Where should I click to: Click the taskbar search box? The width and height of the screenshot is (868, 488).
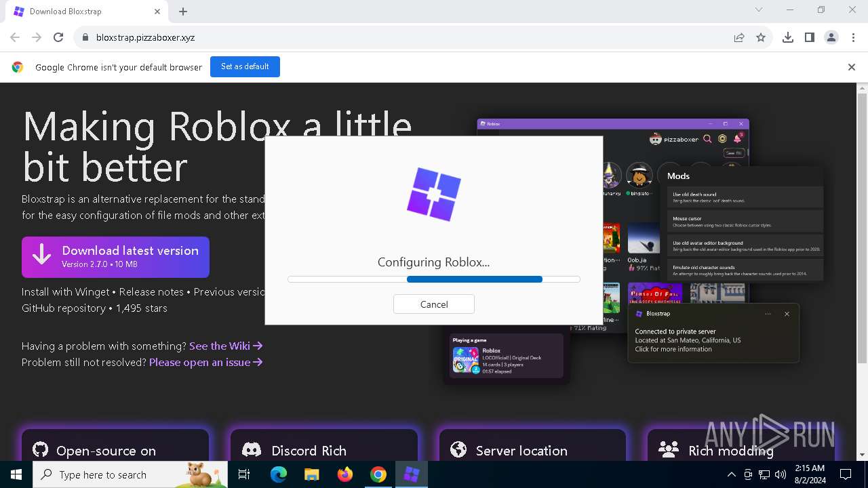point(130,474)
